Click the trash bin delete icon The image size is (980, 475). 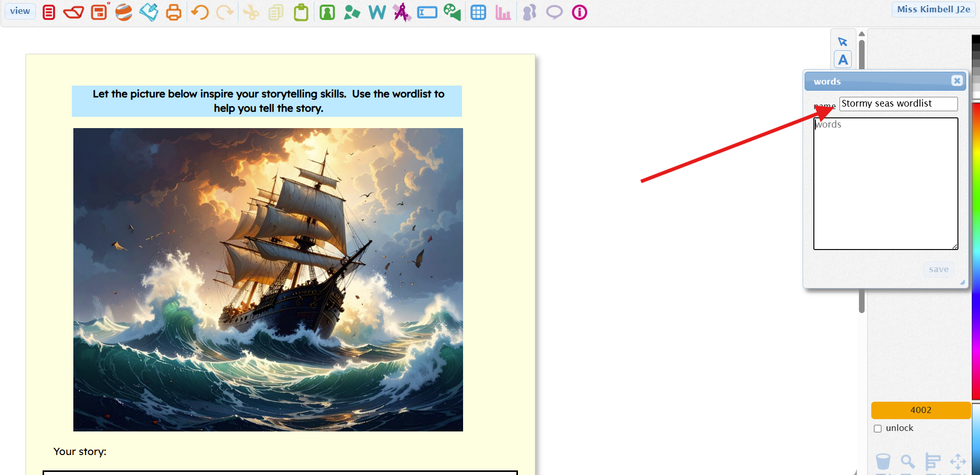883,462
